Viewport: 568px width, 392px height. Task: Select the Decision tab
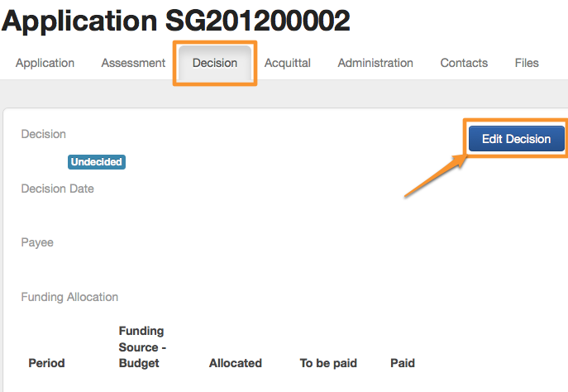tap(215, 63)
